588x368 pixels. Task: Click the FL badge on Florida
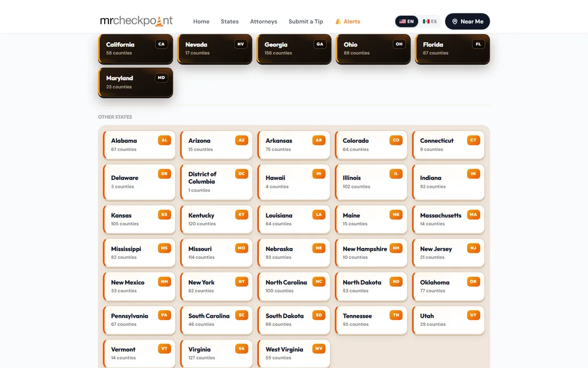(x=478, y=44)
